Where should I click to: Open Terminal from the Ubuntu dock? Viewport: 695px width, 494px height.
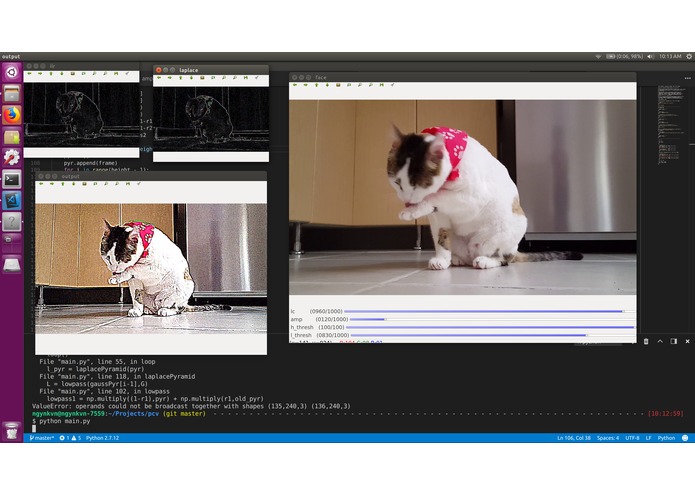[x=12, y=179]
